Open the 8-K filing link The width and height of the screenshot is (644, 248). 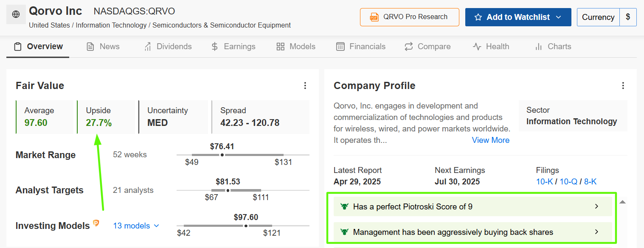(591, 181)
